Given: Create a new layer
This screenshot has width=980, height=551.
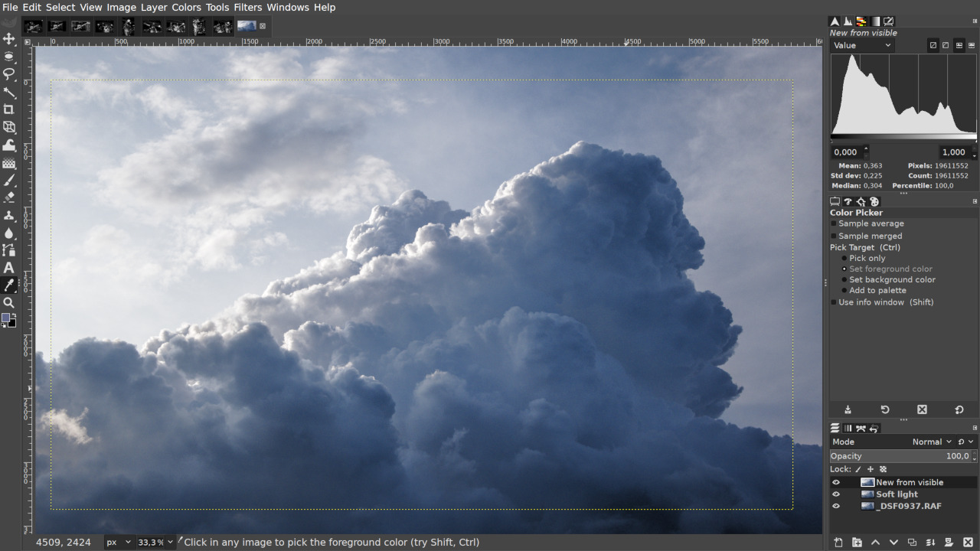Looking at the screenshot, I should coord(838,541).
